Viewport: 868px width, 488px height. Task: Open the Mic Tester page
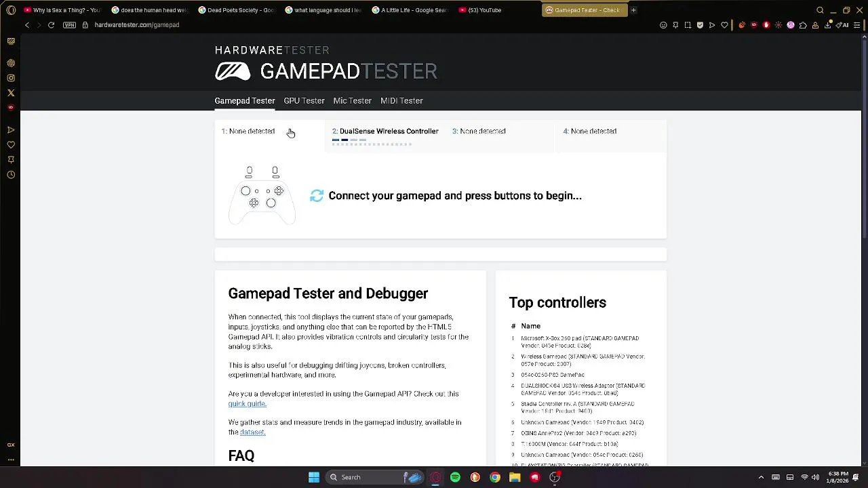[352, 100]
